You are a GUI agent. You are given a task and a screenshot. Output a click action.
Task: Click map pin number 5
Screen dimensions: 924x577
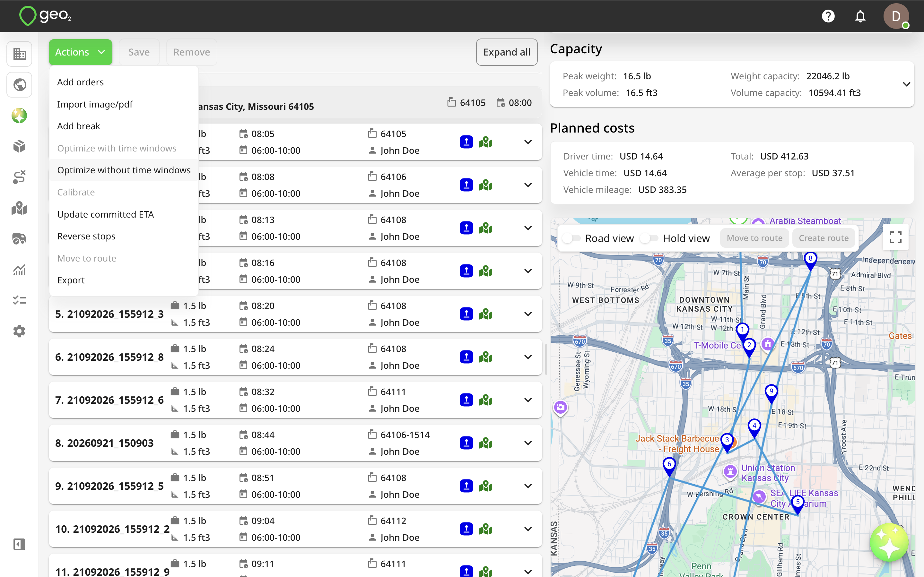pyautogui.click(x=798, y=504)
